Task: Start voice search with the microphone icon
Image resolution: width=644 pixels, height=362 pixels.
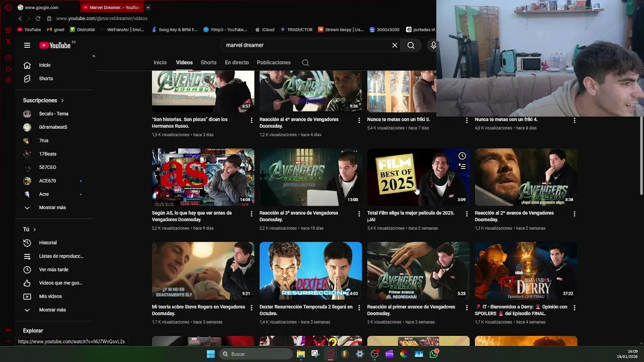Action: pyautogui.click(x=433, y=45)
